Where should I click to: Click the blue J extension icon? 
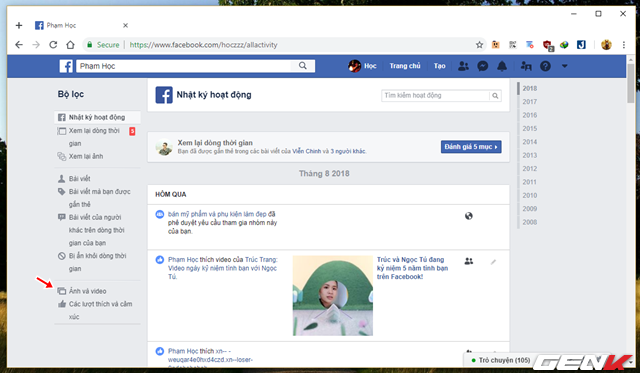pos(581,44)
